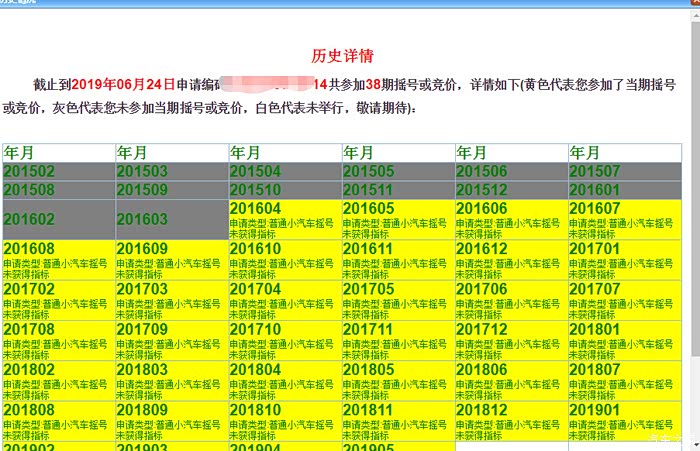The width and height of the screenshot is (700, 451).
Task: Click the 201807 table cell
Action: pyautogui.click(x=625, y=380)
